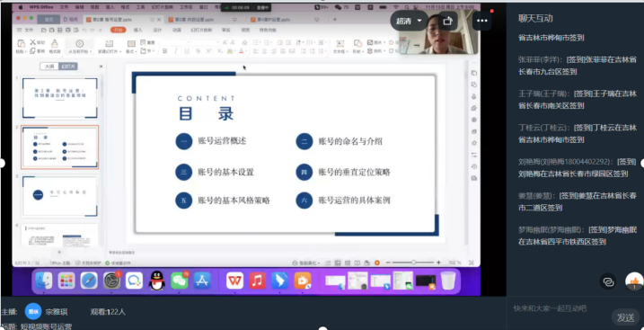This screenshot has height=330, width=644.
Task: Open QQ penguin icon in Dock
Action: pos(157,281)
